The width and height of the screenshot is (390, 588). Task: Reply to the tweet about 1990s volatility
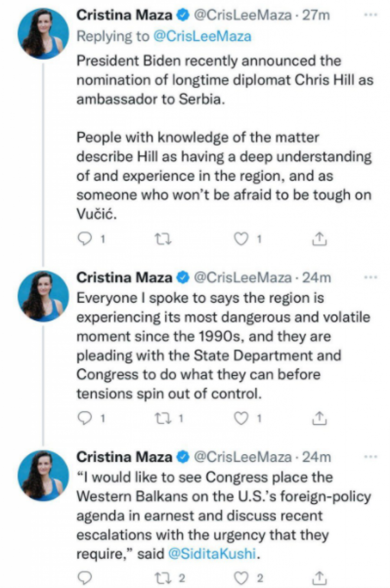(x=85, y=418)
